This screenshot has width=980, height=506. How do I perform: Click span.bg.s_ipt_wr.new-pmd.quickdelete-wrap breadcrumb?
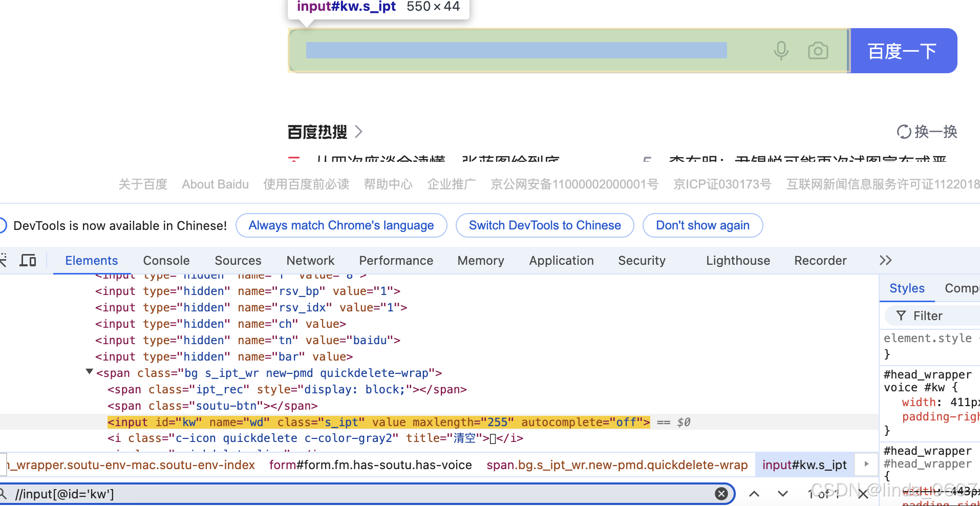tap(617, 465)
